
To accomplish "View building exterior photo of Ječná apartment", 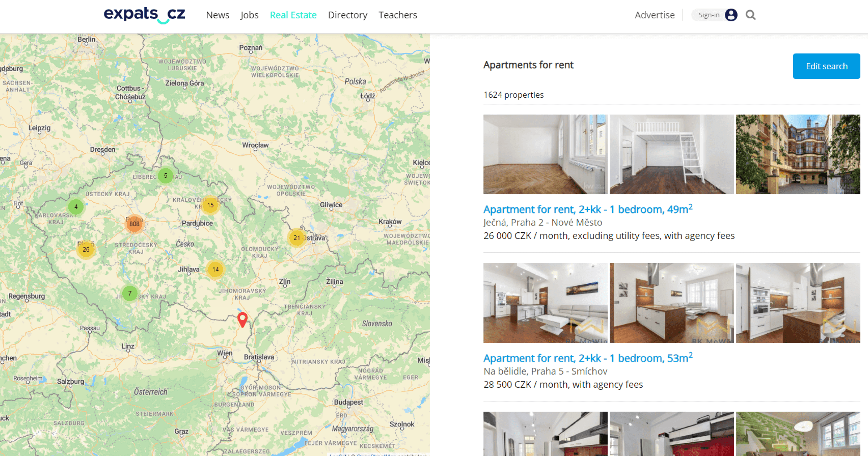I will coord(798,155).
